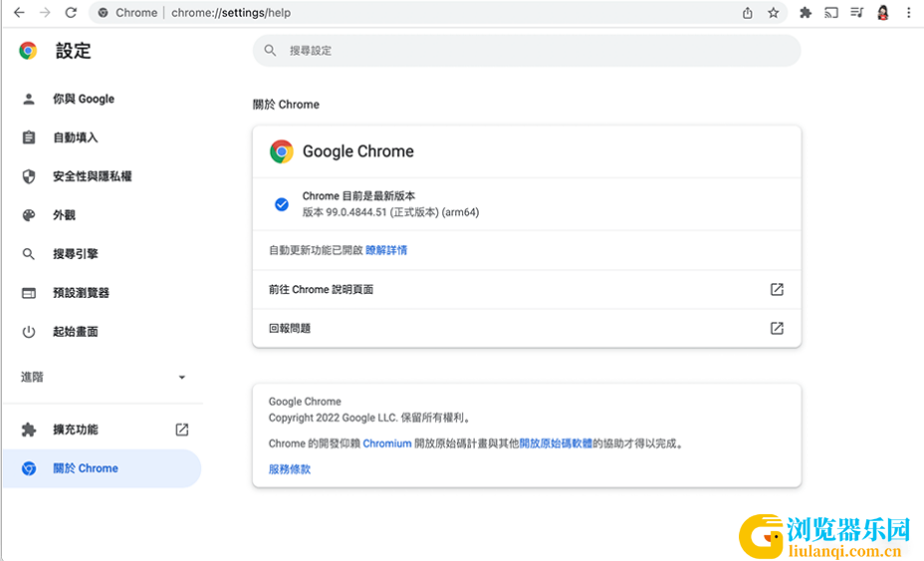Screen dimensions: 924x561
Task: Click Chrome 目前是最新版本 status text
Action: tap(358, 196)
